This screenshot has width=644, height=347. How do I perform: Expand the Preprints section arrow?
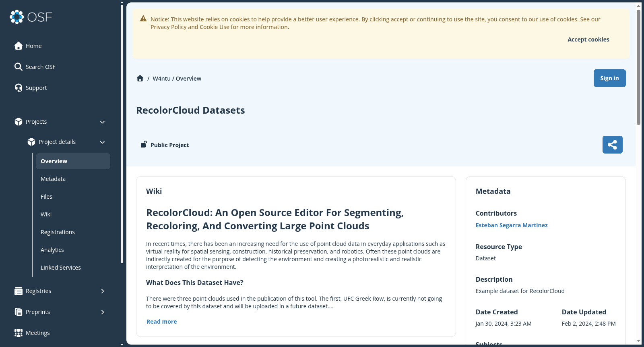(102, 312)
